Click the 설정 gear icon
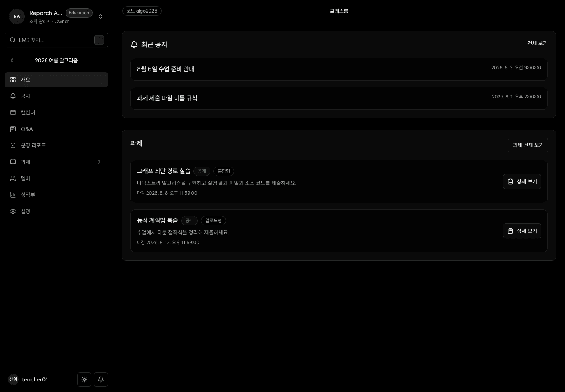The height and width of the screenshot is (392, 565). click(x=13, y=211)
